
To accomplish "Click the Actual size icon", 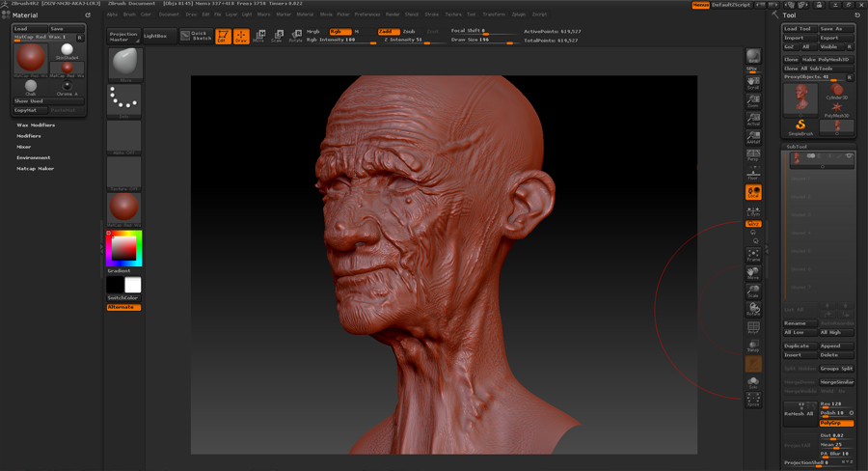I will (x=753, y=119).
